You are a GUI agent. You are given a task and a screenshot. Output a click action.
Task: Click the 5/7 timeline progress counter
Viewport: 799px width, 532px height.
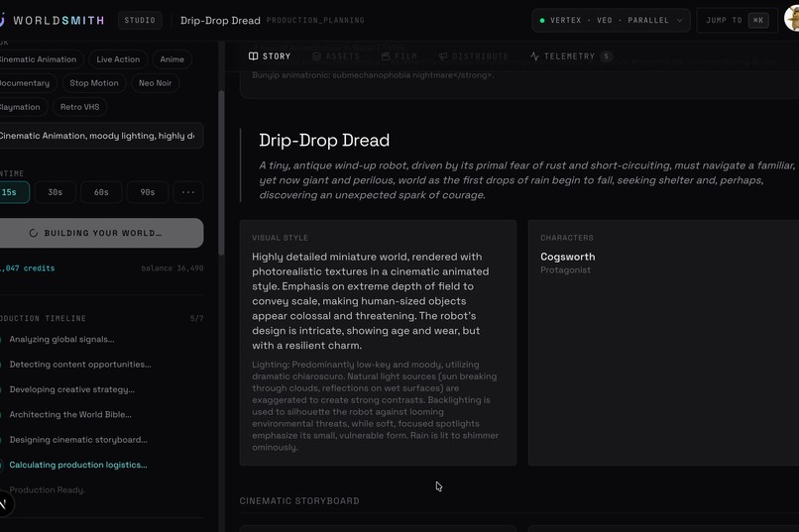coord(196,318)
